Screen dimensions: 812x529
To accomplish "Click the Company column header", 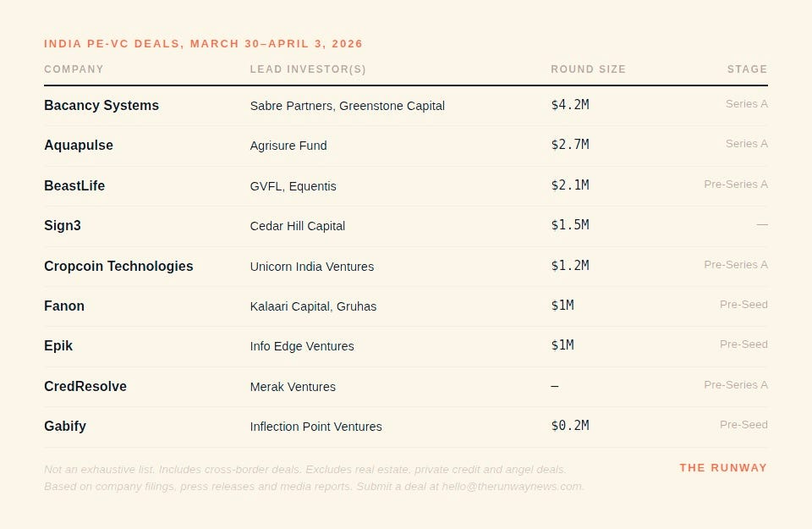I will tap(74, 69).
